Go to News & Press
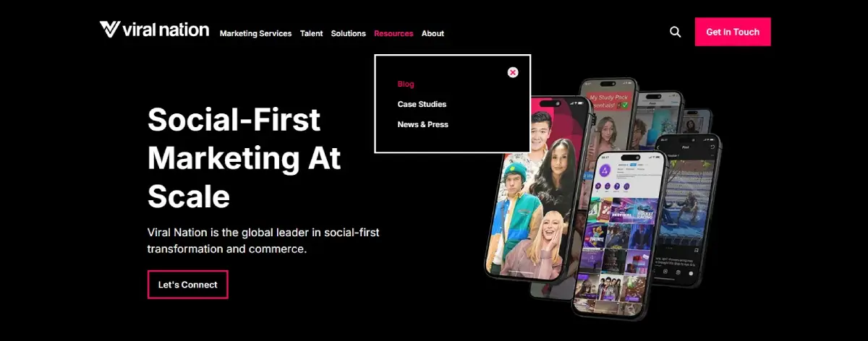 point(422,124)
